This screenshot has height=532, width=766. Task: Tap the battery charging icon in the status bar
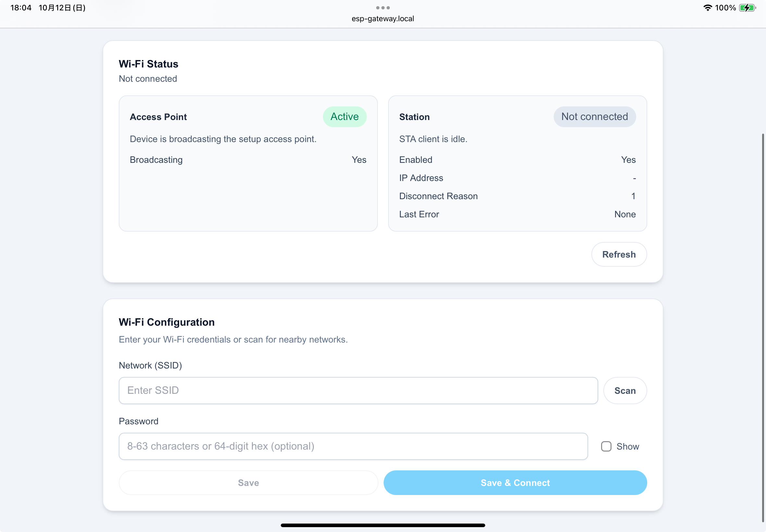746,7
